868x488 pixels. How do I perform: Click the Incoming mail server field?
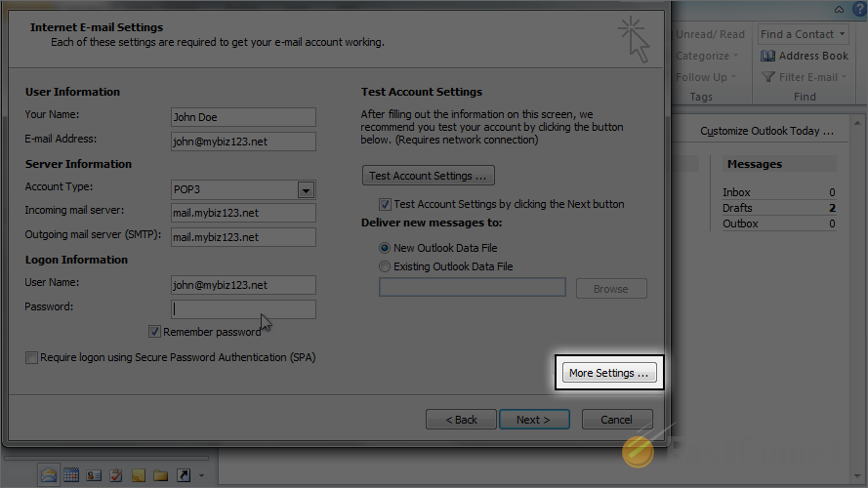243,213
